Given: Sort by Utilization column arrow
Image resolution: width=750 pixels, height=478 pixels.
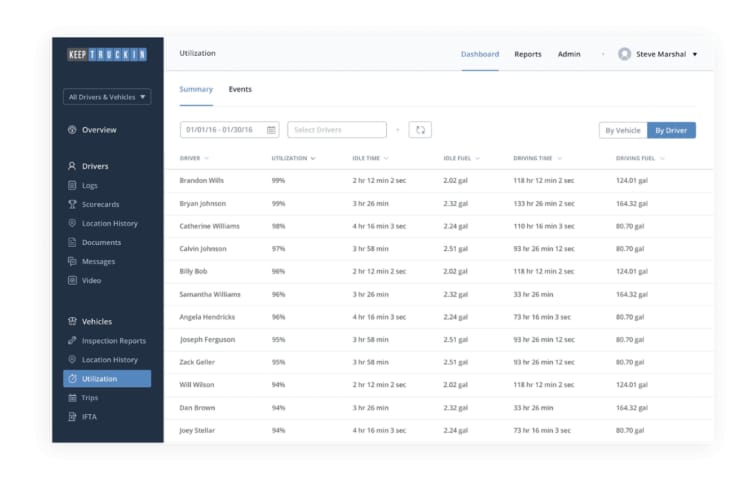Looking at the screenshot, I should [x=313, y=158].
